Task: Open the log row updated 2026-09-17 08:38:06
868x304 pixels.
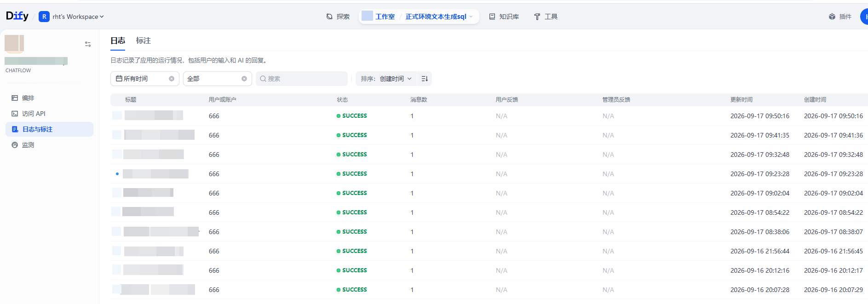Action: pyautogui.click(x=489, y=232)
